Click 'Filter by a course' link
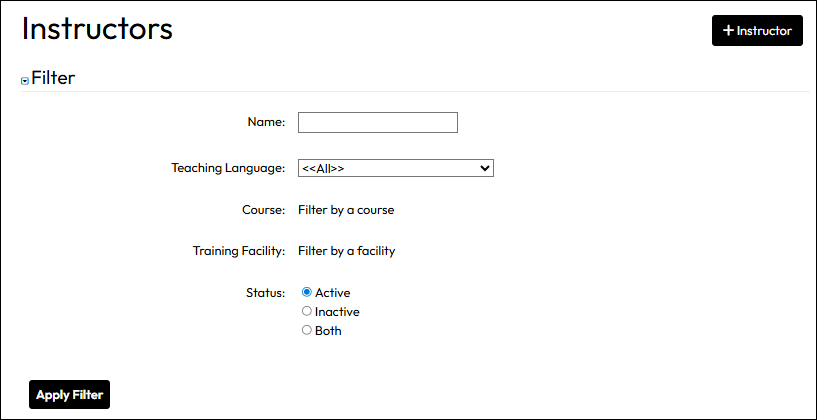The image size is (817, 420). coord(346,210)
